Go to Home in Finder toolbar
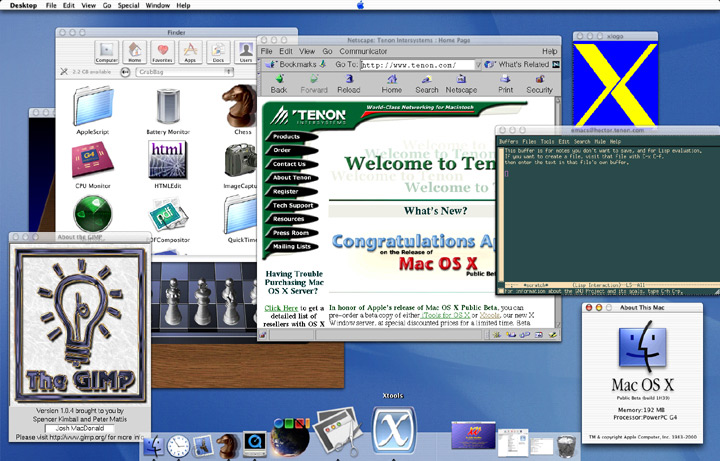 tap(135, 52)
